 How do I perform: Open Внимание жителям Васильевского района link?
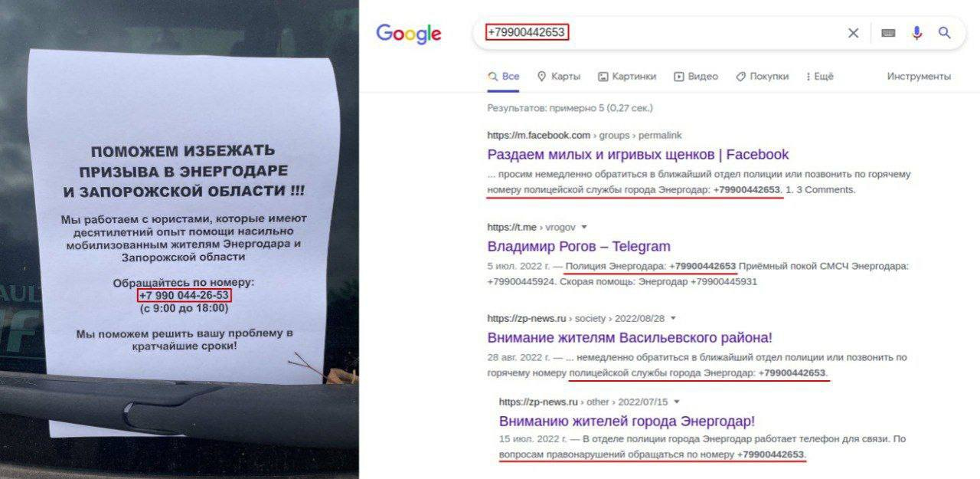click(630, 337)
